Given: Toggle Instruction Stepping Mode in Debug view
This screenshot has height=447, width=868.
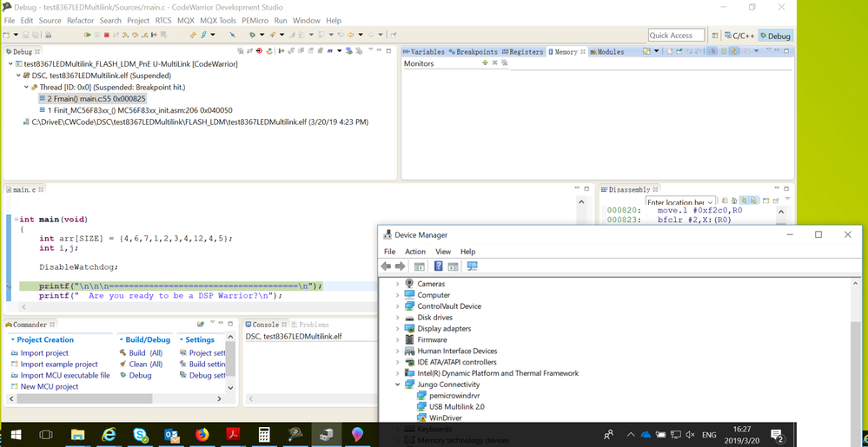Looking at the screenshot, I should coord(281,51).
